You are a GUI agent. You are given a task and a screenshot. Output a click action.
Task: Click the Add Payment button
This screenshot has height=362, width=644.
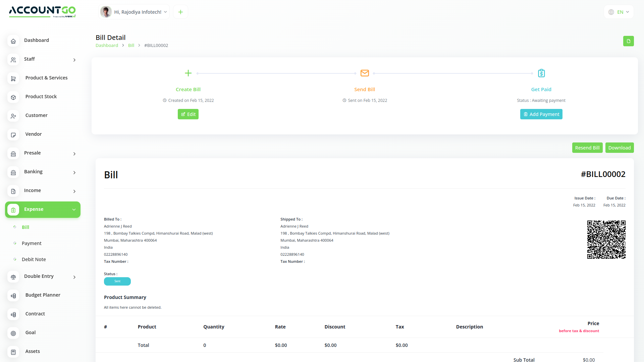(x=541, y=114)
